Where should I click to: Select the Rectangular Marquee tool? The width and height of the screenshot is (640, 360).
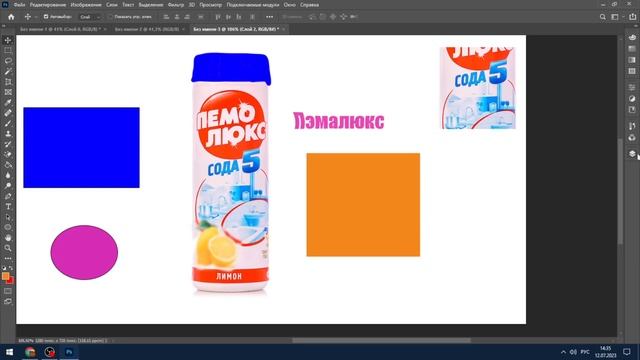8,51
